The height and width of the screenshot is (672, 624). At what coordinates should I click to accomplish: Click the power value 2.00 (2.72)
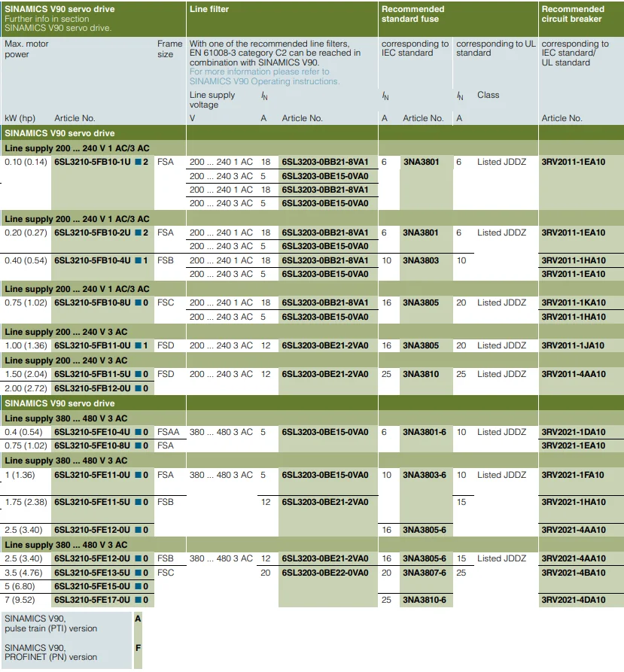(26, 388)
